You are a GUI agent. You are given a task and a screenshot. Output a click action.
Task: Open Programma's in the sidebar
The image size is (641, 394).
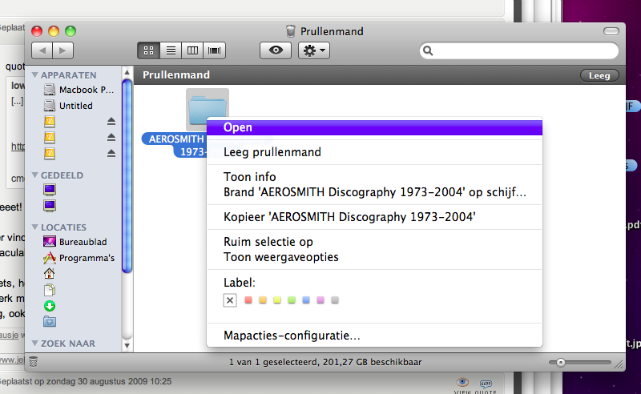(79, 258)
